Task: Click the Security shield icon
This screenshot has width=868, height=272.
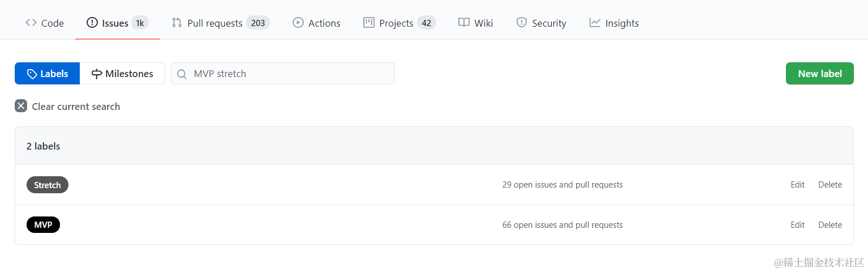Action: pyautogui.click(x=522, y=23)
